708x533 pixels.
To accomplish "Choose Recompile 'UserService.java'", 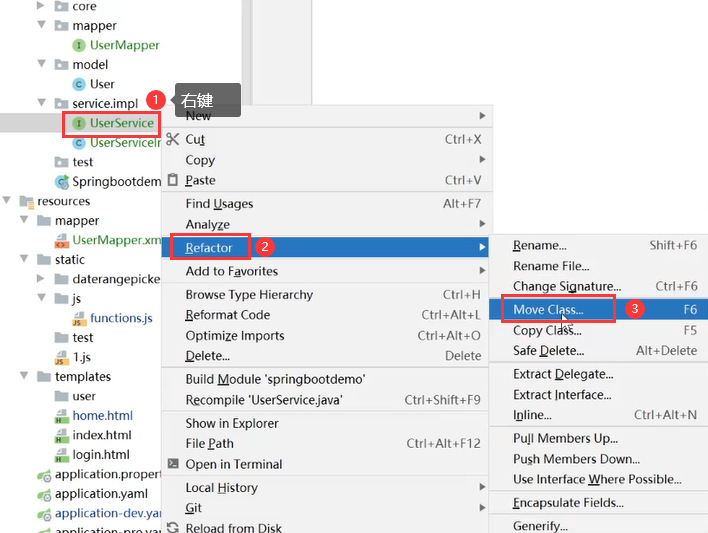I will tap(325, 400).
